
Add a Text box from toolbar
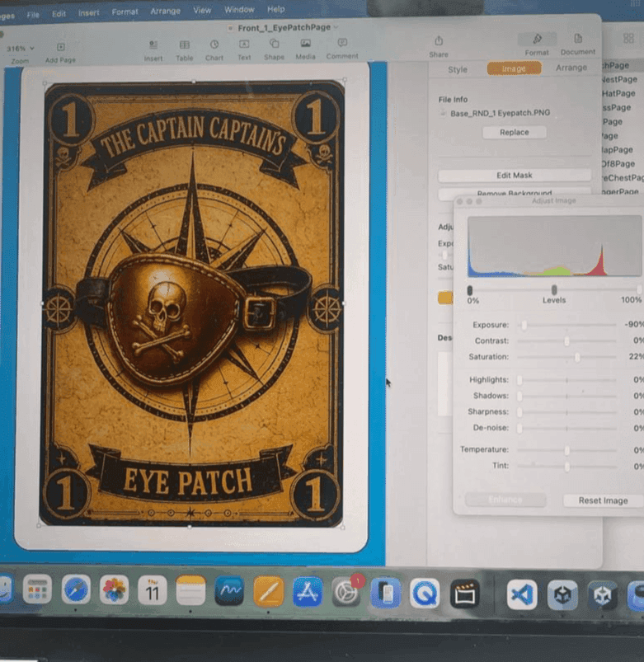244,44
